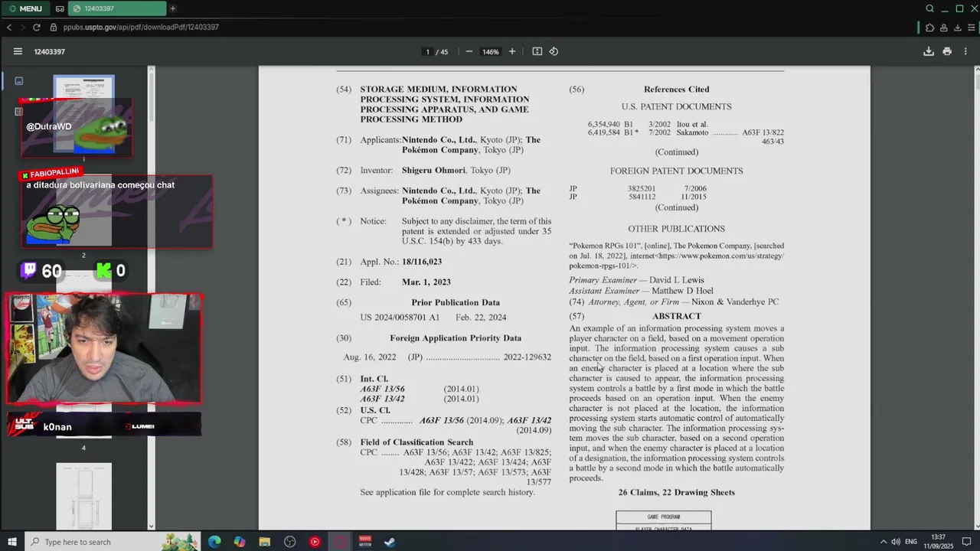
Task: Zoom in the PDF document
Action: click(512, 51)
